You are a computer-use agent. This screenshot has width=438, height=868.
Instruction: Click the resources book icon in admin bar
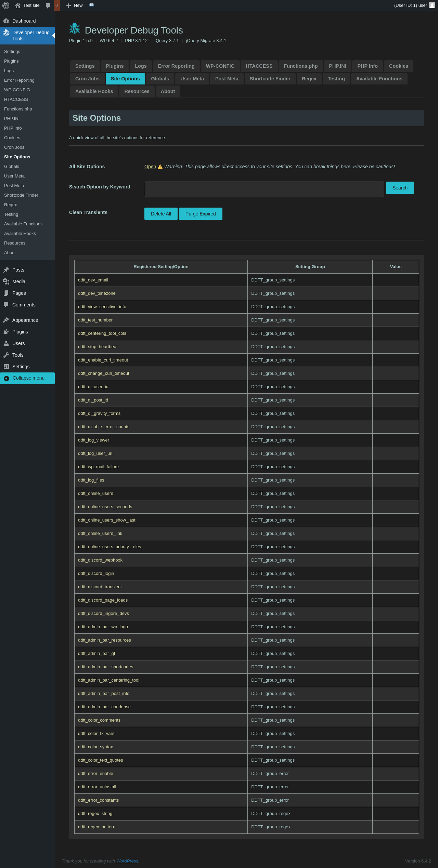[91, 5]
